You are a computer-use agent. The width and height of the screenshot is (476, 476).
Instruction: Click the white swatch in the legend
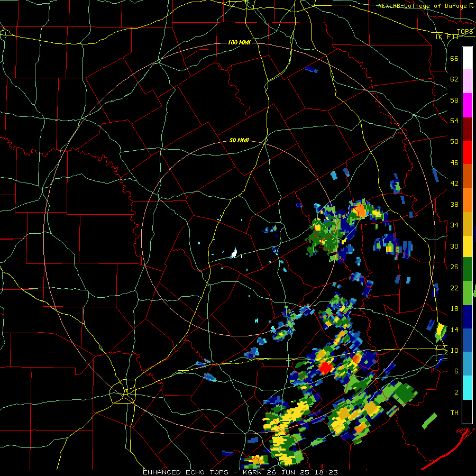(x=467, y=58)
